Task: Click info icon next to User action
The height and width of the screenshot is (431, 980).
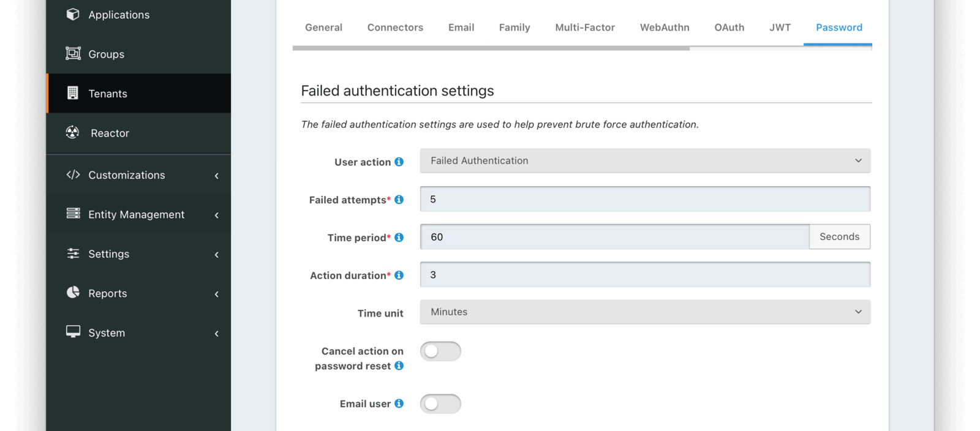Action: point(399,162)
